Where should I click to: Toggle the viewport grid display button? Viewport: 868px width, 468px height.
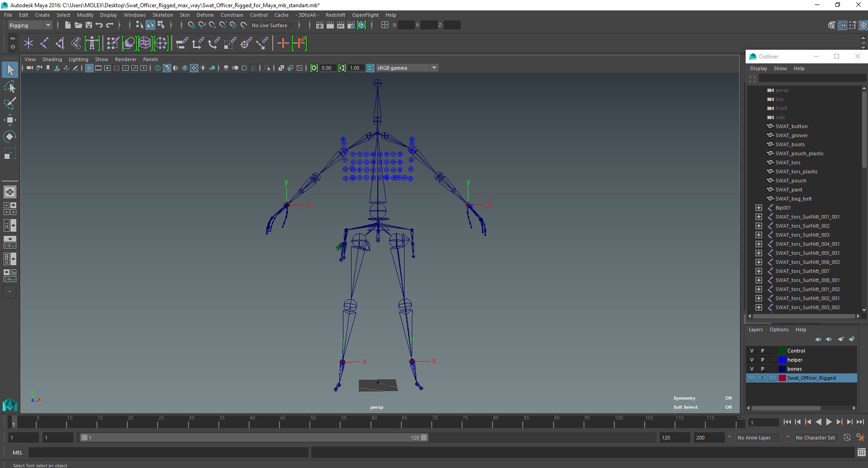[89, 68]
